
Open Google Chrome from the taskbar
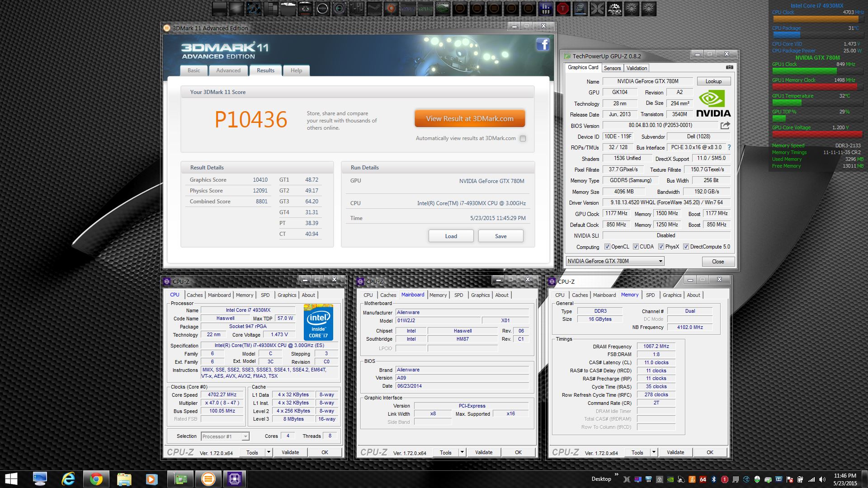point(95,479)
